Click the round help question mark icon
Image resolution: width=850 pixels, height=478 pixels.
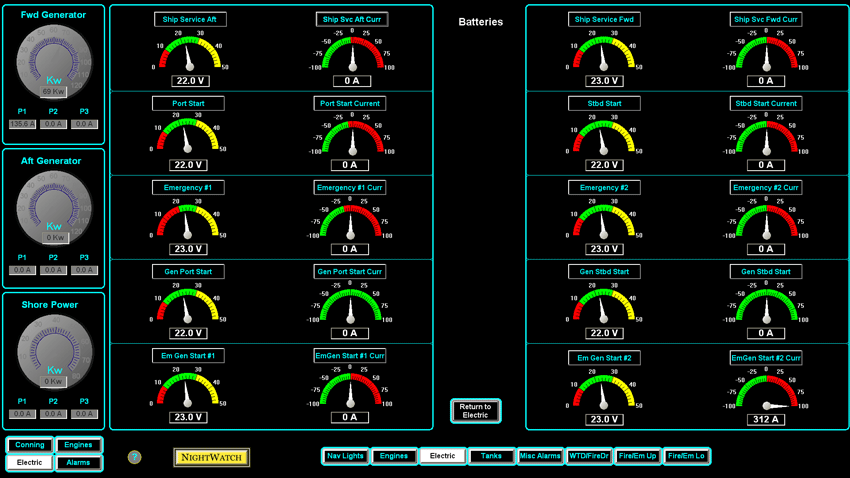click(x=135, y=457)
